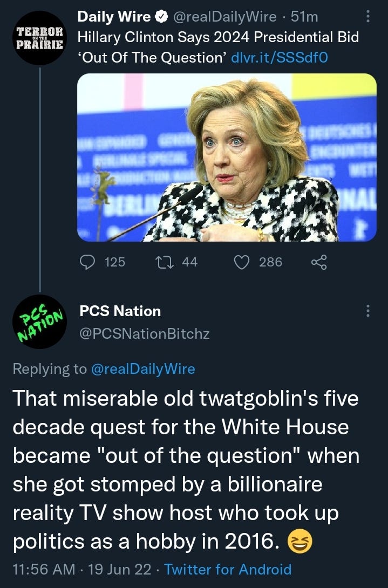Click the reply speech bubble icon
Screen dimensions: 388x588
click(x=87, y=262)
